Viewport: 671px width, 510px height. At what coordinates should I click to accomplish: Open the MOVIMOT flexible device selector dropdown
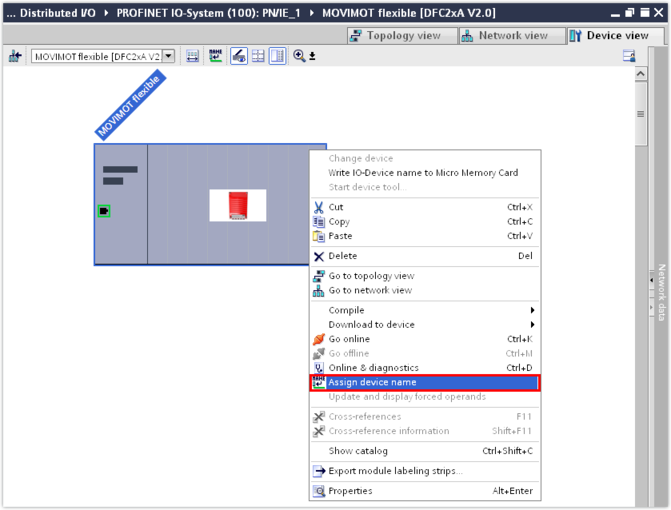[168, 56]
